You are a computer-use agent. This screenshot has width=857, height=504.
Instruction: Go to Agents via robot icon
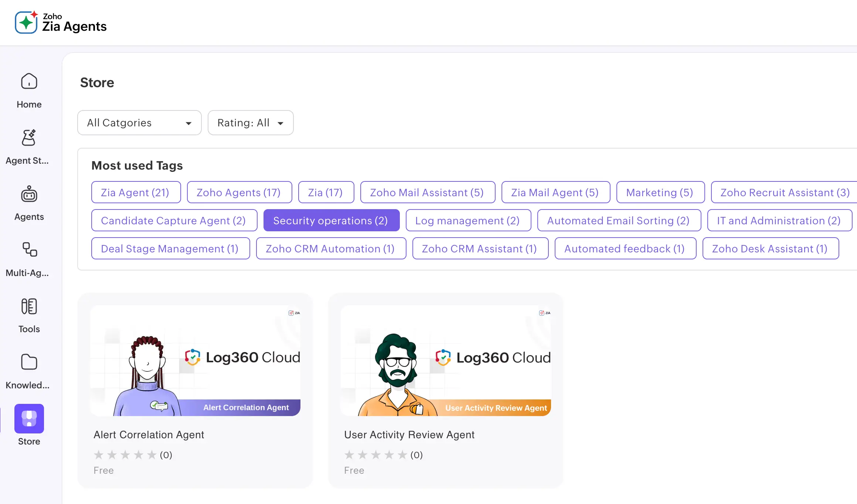29,194
